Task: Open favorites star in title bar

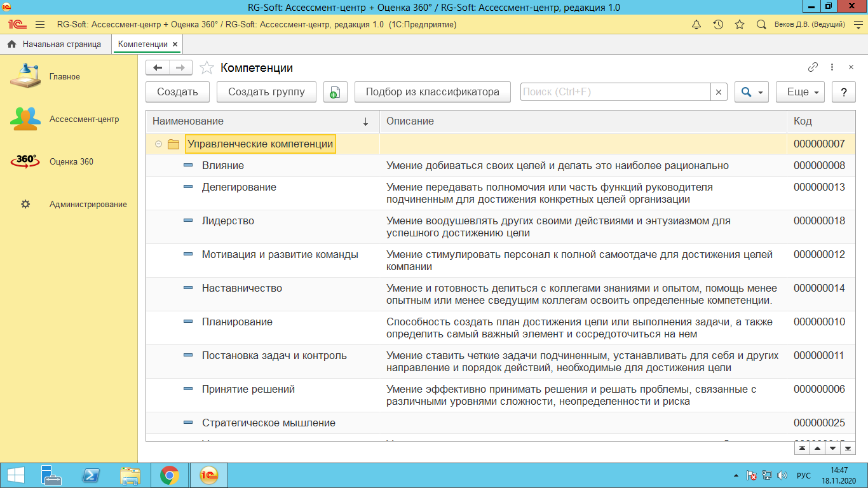Action: tap(740, 25)
